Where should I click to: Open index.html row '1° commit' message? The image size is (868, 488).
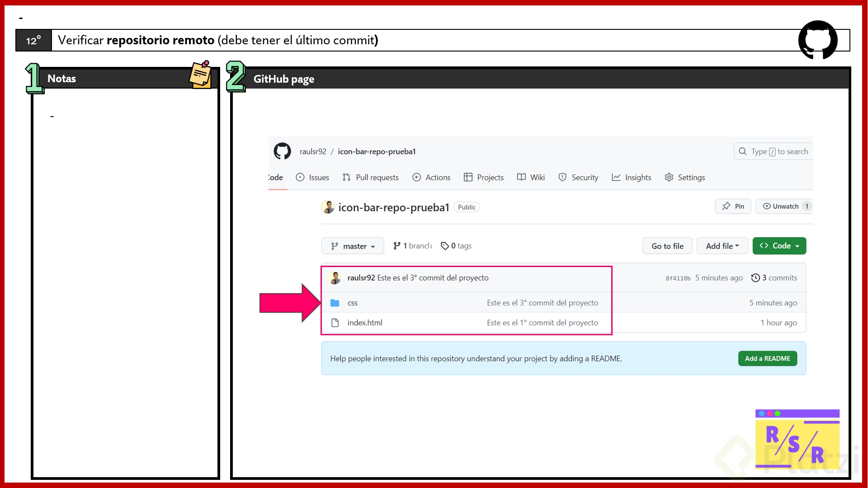coord(542,323)
